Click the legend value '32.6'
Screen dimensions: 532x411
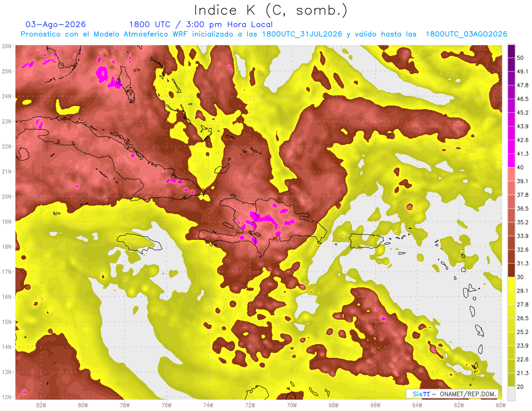point(523,250)
